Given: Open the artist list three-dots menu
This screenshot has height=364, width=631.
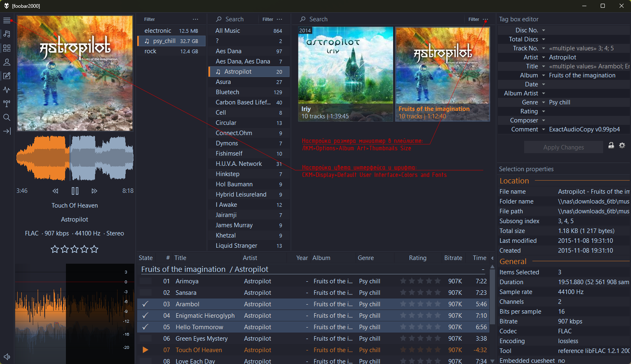Looking at the screenshot, I should [x=280, y=19].
